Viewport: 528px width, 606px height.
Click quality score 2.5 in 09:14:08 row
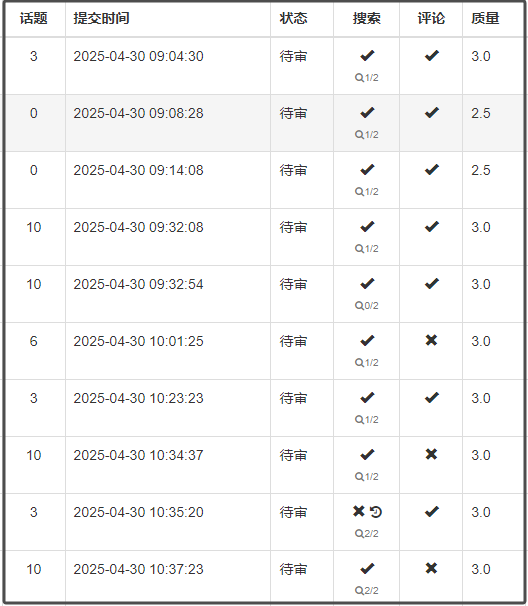[480, 170]
